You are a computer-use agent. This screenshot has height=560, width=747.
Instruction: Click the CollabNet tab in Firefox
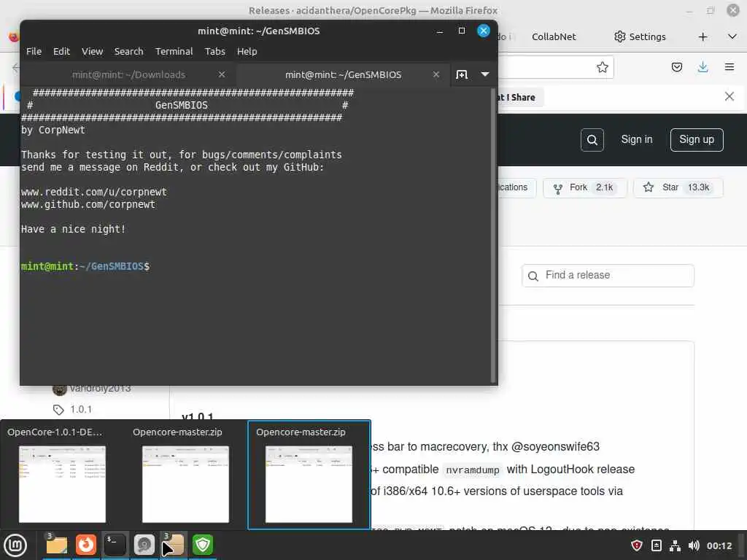point(554,36)
